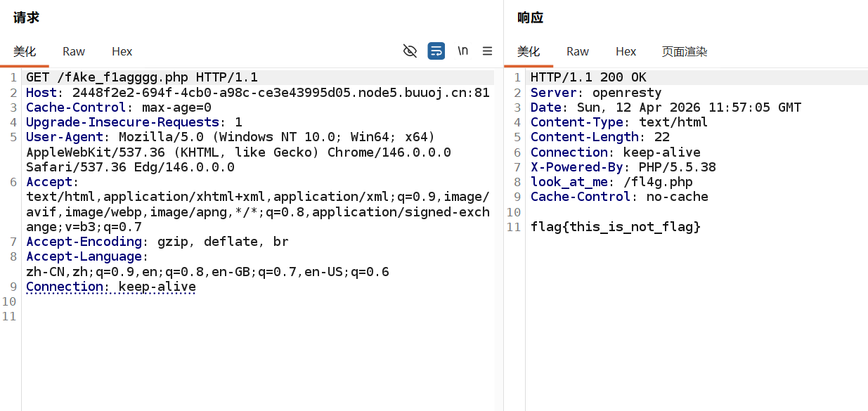Select the 美化 tab in request panel

click(x=25, y=51)
